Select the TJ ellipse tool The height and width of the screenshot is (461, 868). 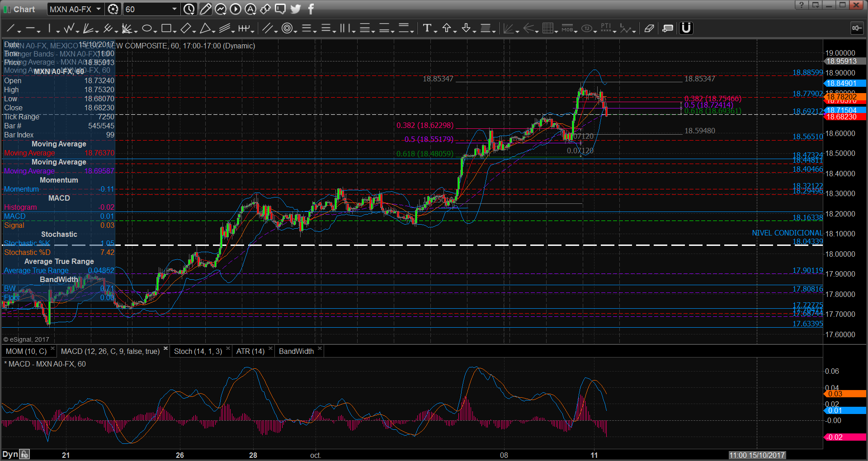coord(587,28)
